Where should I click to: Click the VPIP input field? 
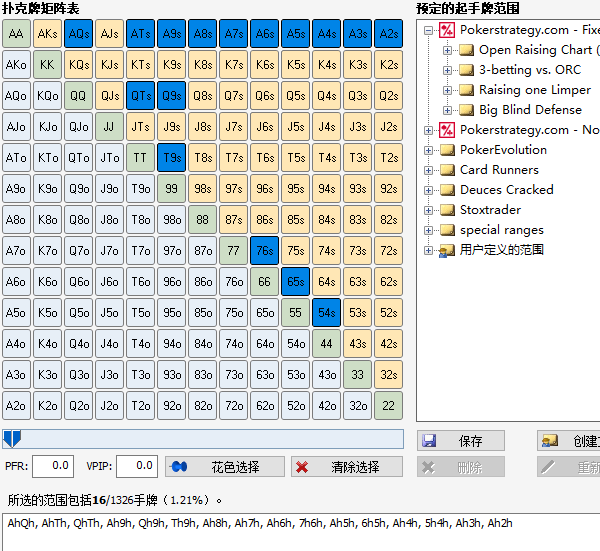(137, 466)
